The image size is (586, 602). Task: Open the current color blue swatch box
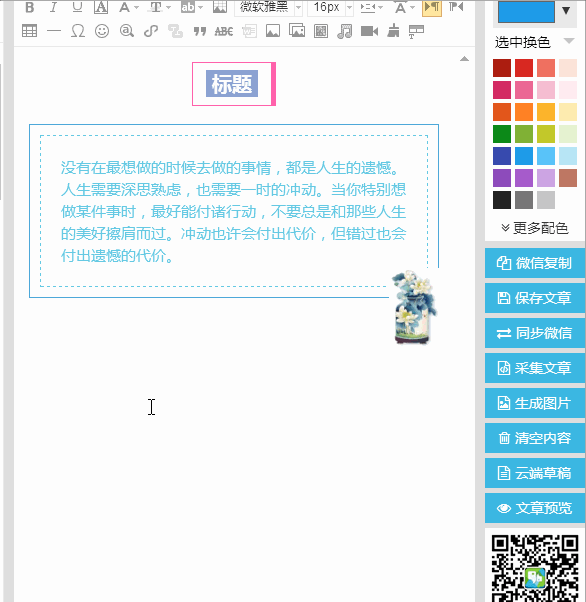(526, 12)
